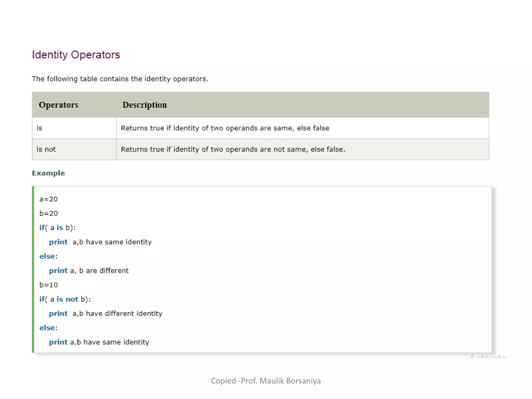Click 'print a,b have different identity' line
This screenshot has height=399, width=532.
[x=105, y=314]
